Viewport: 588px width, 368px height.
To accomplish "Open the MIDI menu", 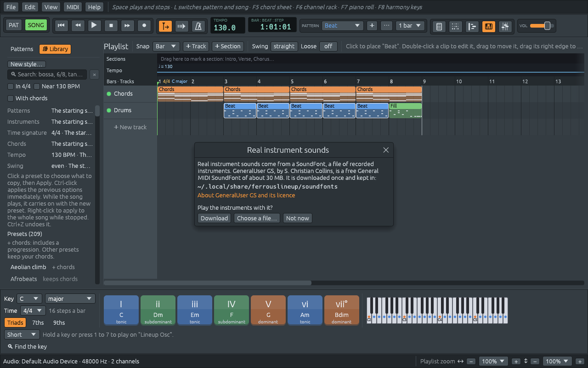I will (x=72, y=7).
